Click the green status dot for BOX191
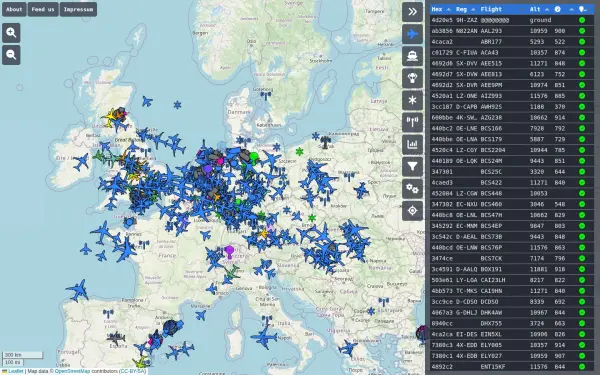 (x=582, y=269)
